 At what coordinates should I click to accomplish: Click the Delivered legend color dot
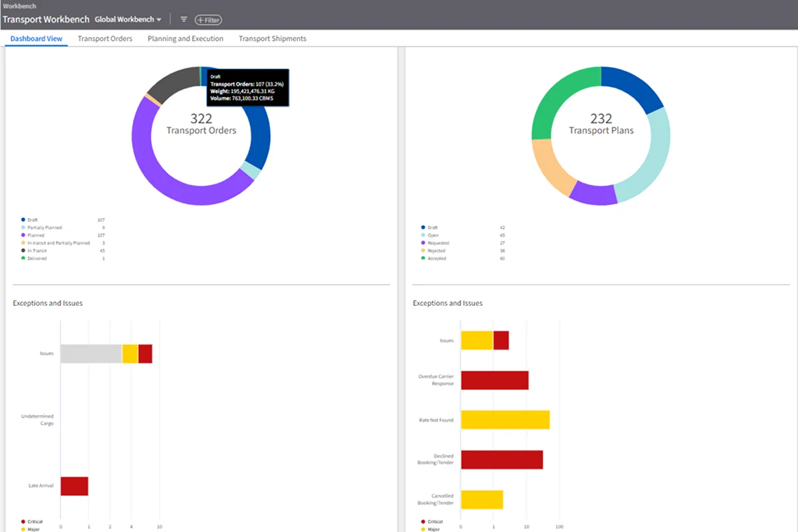23,259
